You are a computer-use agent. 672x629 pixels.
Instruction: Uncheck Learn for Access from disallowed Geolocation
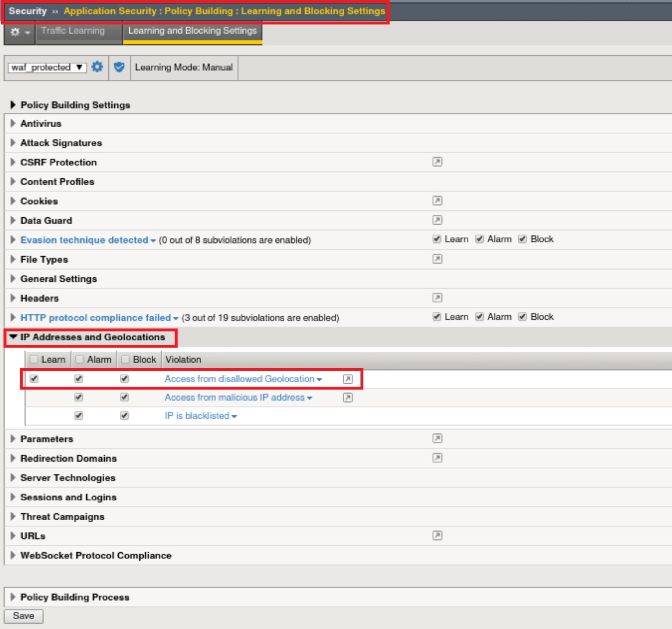34,379
